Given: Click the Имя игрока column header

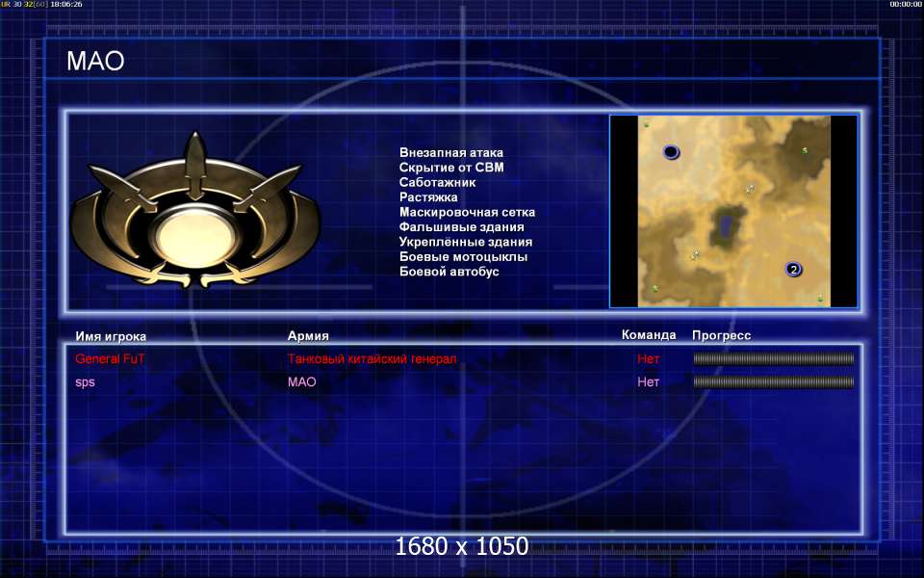Looking at the screenshot, I should coord(111,336).
